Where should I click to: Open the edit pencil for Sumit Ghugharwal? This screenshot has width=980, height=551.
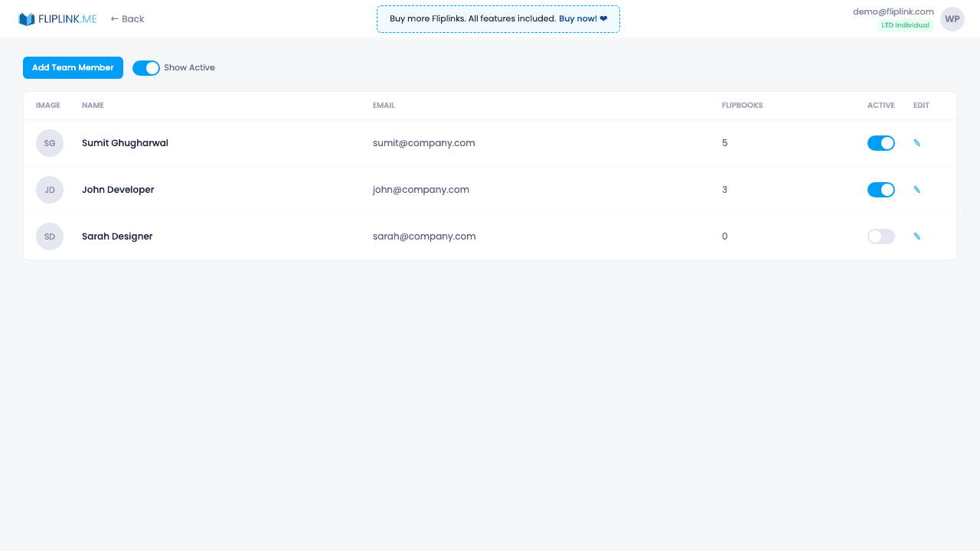[916, 143]
